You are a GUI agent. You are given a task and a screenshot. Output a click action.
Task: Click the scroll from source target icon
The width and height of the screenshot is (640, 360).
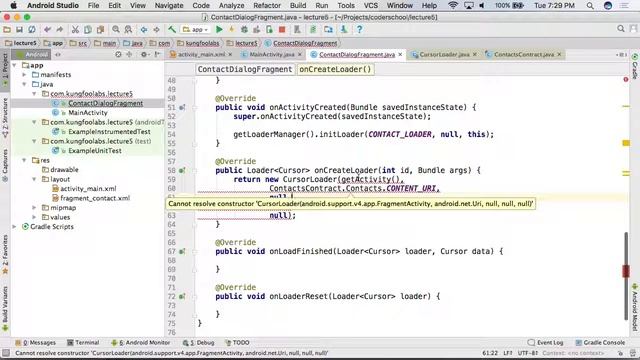(x=118, y=54)
